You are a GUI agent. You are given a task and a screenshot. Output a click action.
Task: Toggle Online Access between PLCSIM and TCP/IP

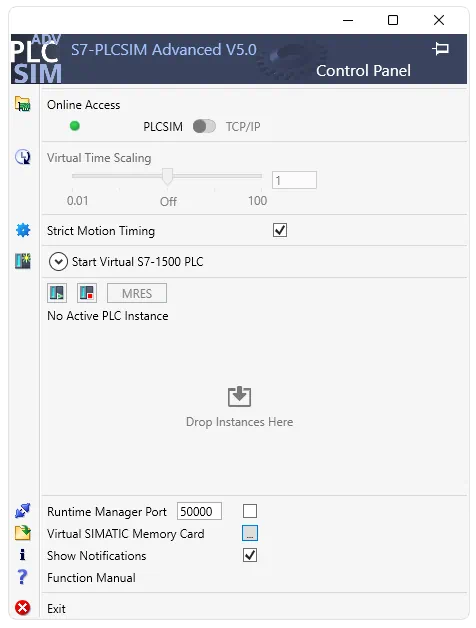coord(204,126)
